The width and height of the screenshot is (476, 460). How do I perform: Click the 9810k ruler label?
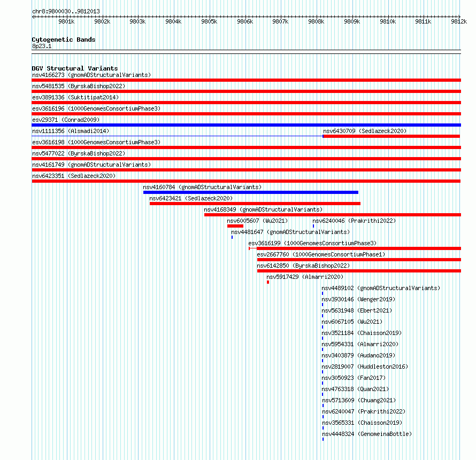[x=388, y=21]
